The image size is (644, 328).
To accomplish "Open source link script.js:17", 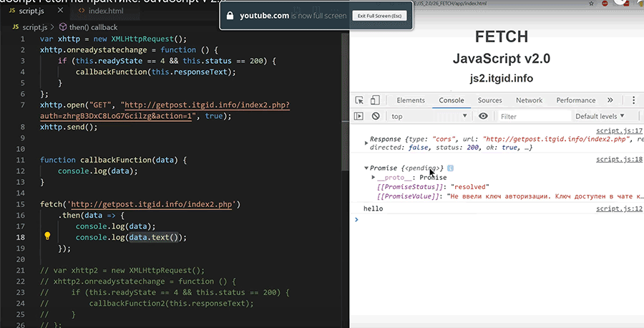I will tap(619, 131).
